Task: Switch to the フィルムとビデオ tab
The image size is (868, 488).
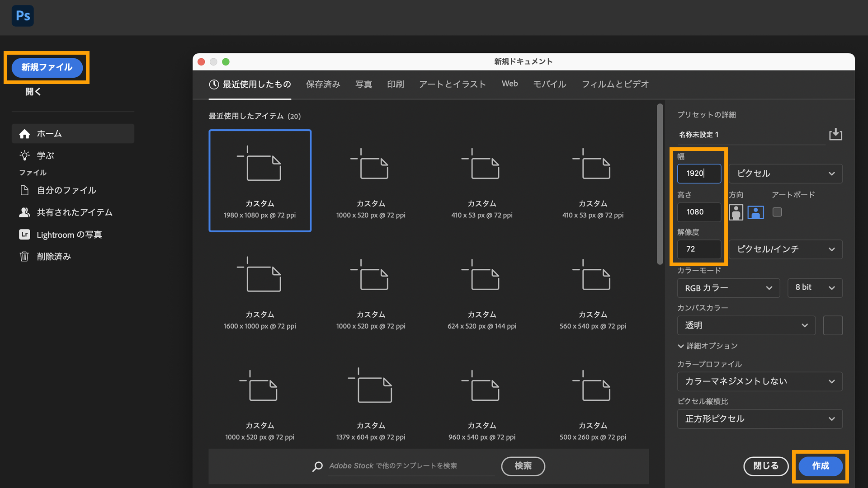Action: coord(615,84)
